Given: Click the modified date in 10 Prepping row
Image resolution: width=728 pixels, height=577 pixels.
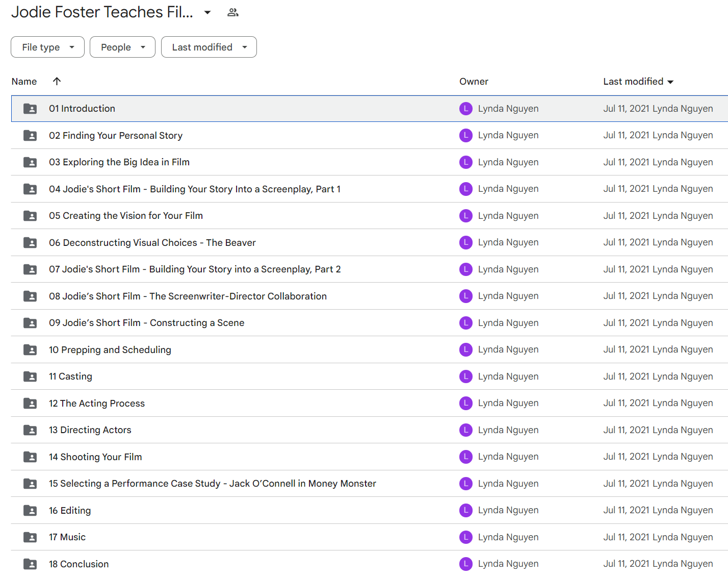Looking at the screenshot, I should (x=626, y=349).
